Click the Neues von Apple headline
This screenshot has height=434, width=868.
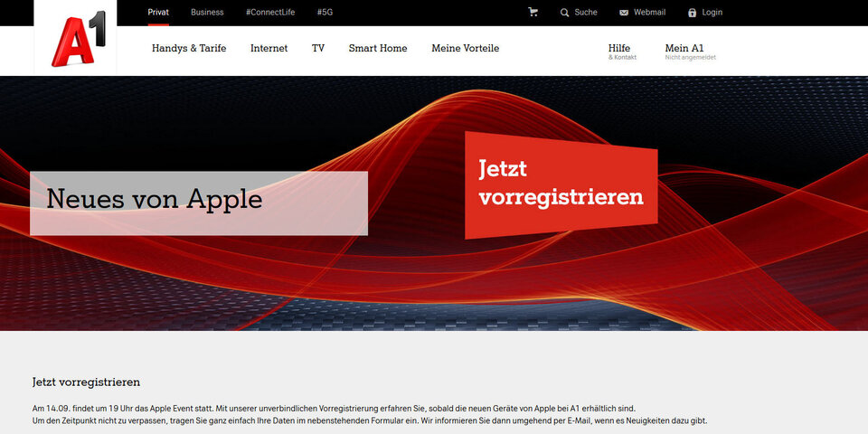155,199
